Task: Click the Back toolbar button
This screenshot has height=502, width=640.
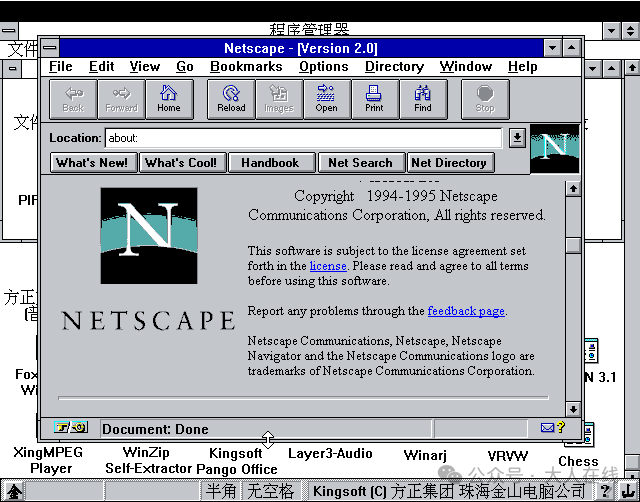Action: [x=73, y=99]
